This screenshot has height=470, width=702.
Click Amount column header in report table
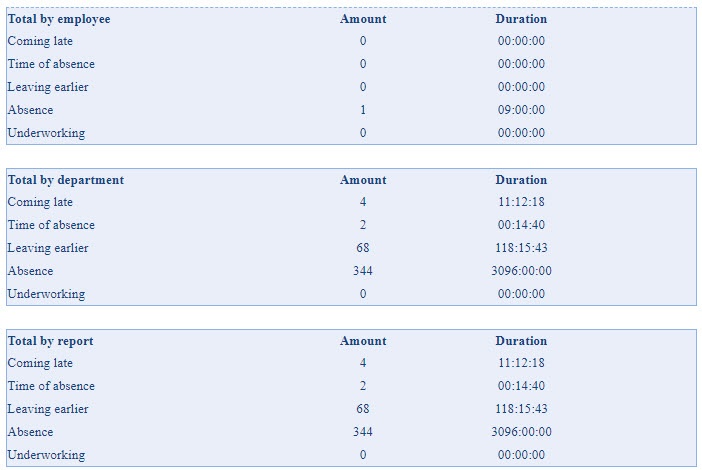pos(363,341)
